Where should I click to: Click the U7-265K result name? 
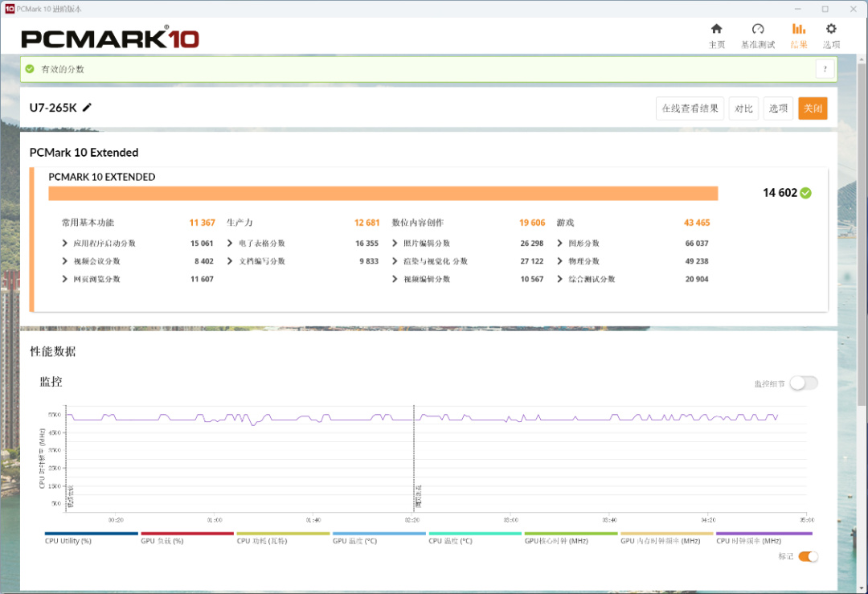tap(53, 108)
